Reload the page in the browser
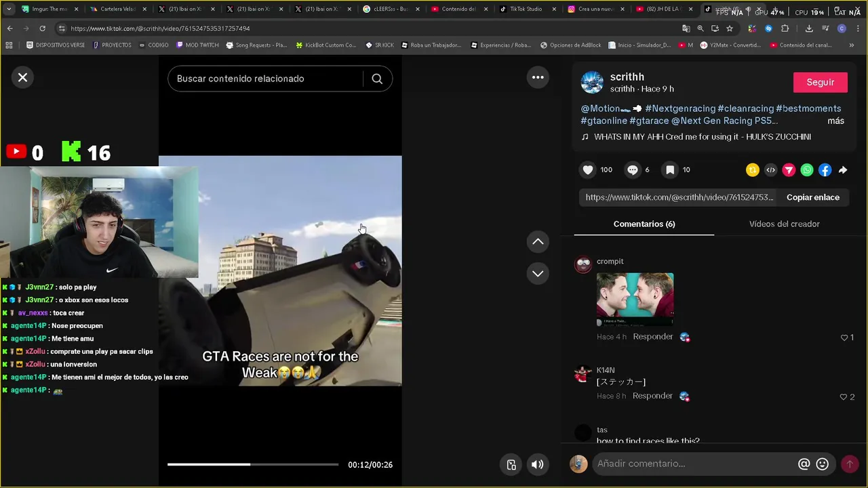 (42, 28)
